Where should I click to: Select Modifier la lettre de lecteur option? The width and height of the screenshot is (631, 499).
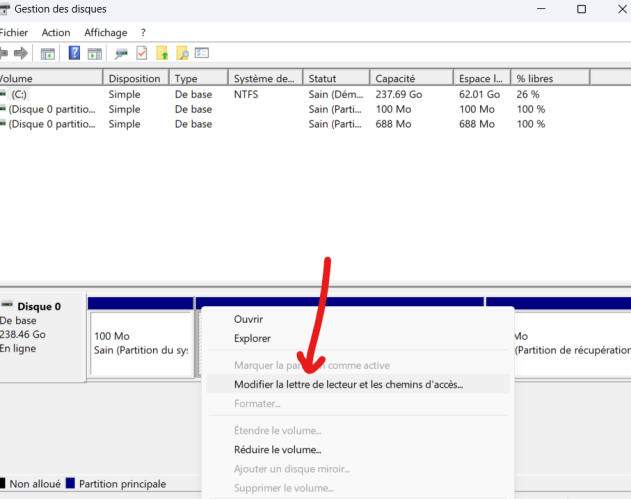(x=348, y=384)
